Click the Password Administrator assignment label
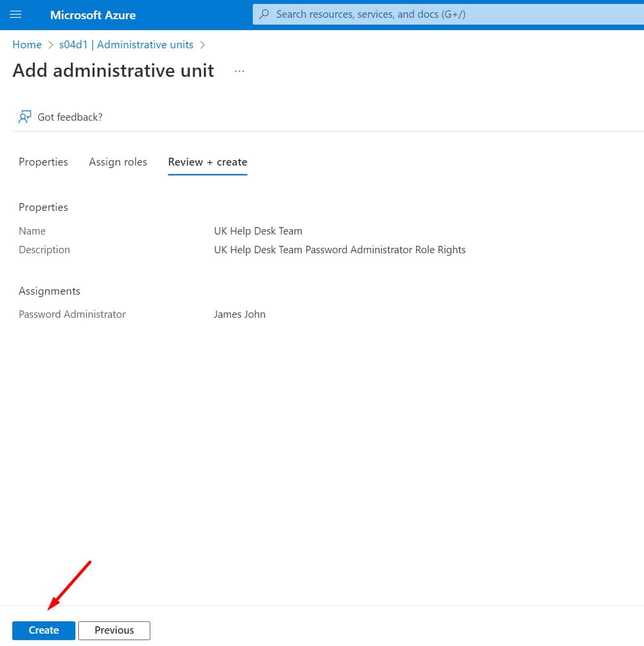The image size is (644, 646). [x=72, y=314]
